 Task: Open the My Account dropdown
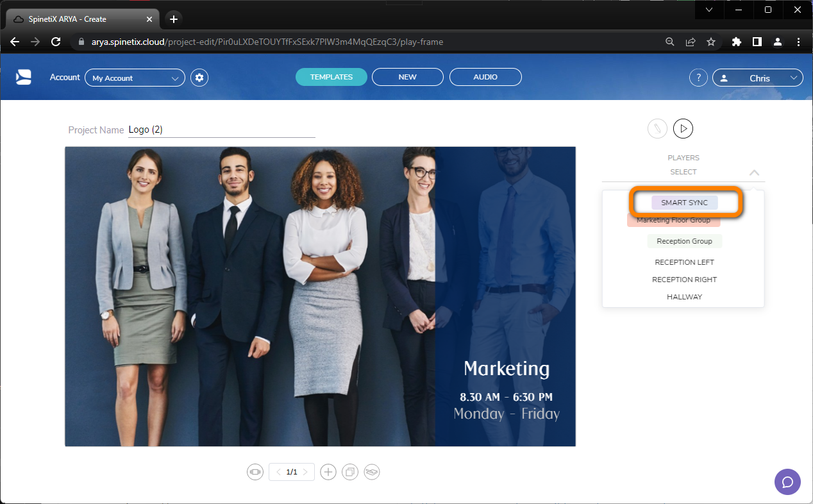pyautogui.click(x=135, y=78)
